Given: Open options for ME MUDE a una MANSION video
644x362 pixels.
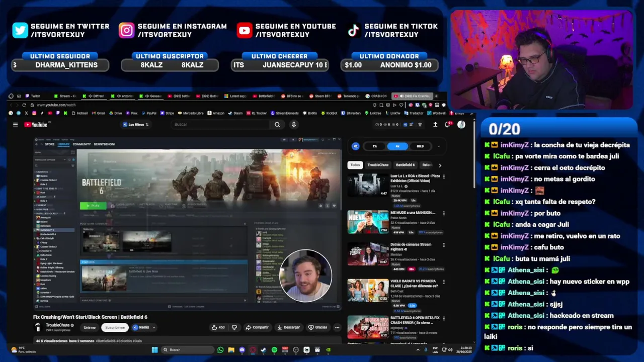Looking at the screenshot, I should [x=444, y=213].
